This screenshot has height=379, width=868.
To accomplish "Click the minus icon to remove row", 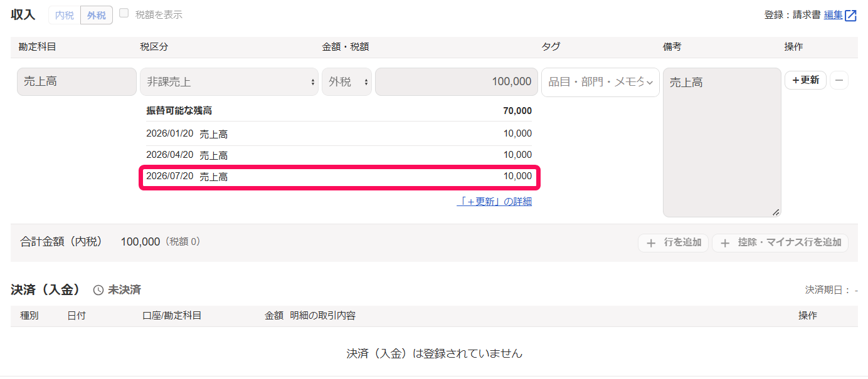I will pos(839,80).
